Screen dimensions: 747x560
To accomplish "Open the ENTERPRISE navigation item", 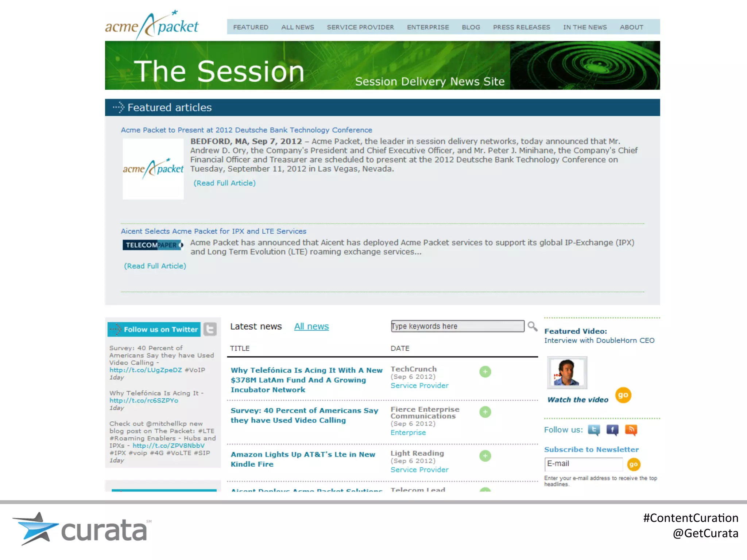I will click(x=428, y=27).
